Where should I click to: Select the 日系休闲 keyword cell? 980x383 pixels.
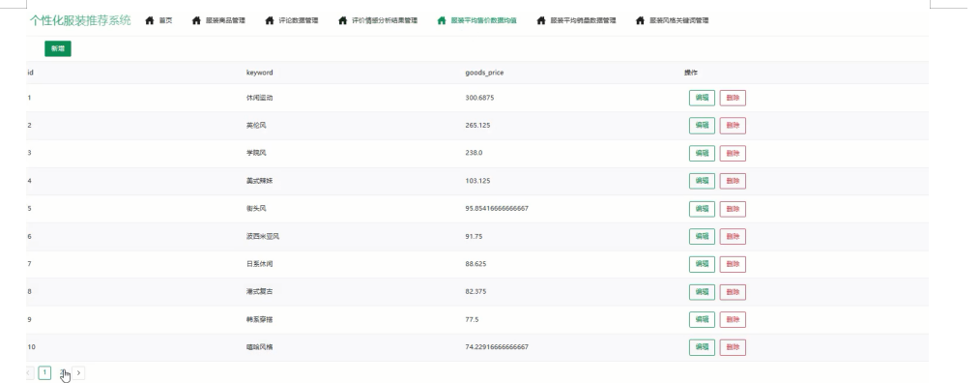[259, 264]
